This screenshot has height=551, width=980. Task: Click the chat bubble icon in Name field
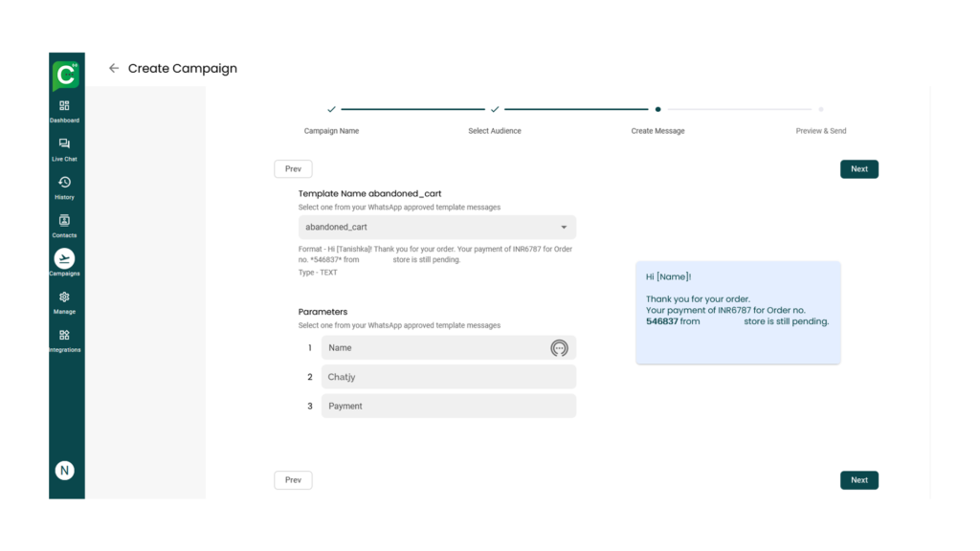point(559,348)
